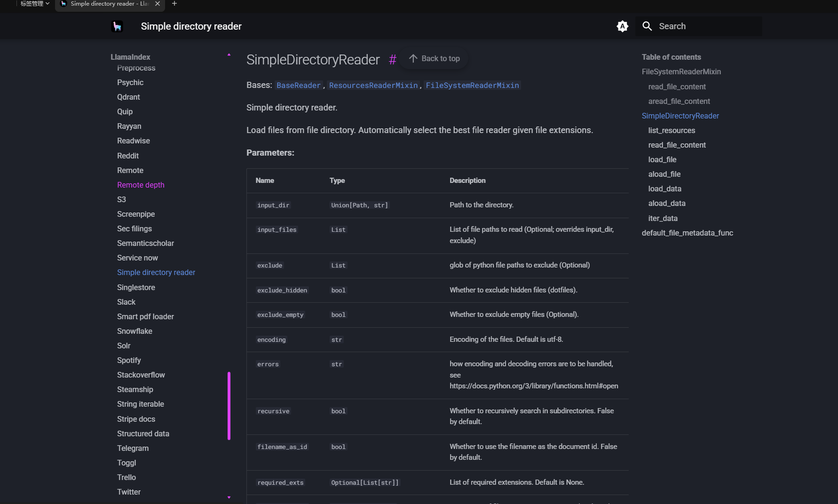Open the Quip sidebar item
The width and height of the screenshot is (838, 504).
125,111
